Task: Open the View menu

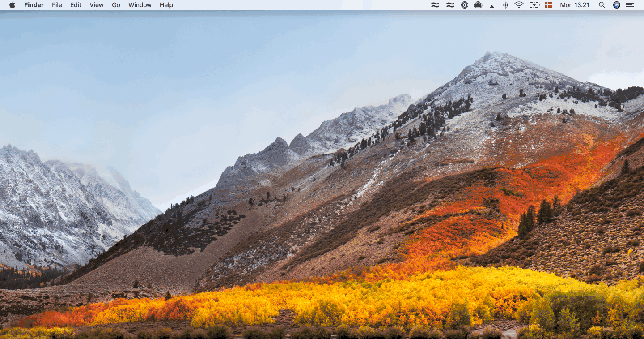Action: click(97, 5)
